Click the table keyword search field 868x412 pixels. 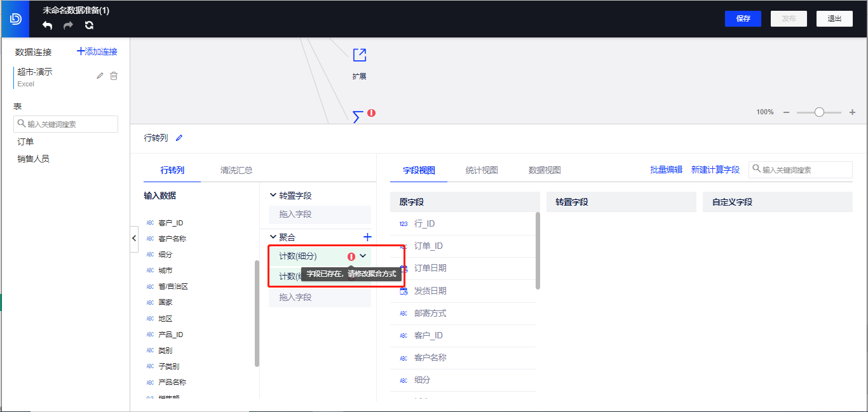pos(66,124)
